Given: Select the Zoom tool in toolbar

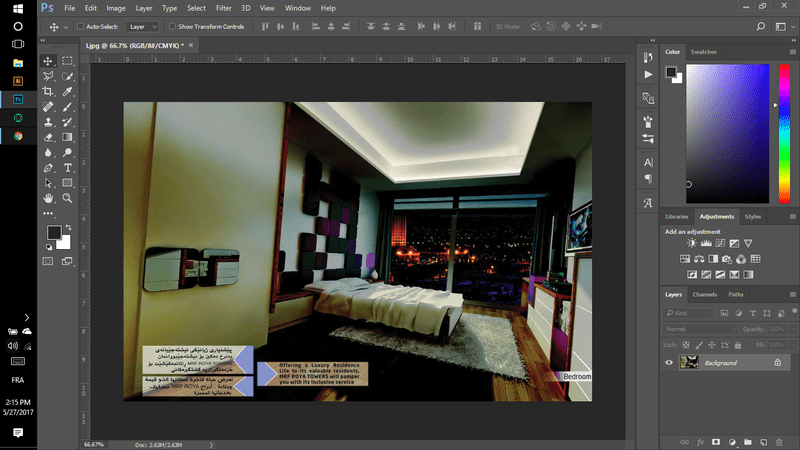Looking at the screenshot, I should coord(67,198).
